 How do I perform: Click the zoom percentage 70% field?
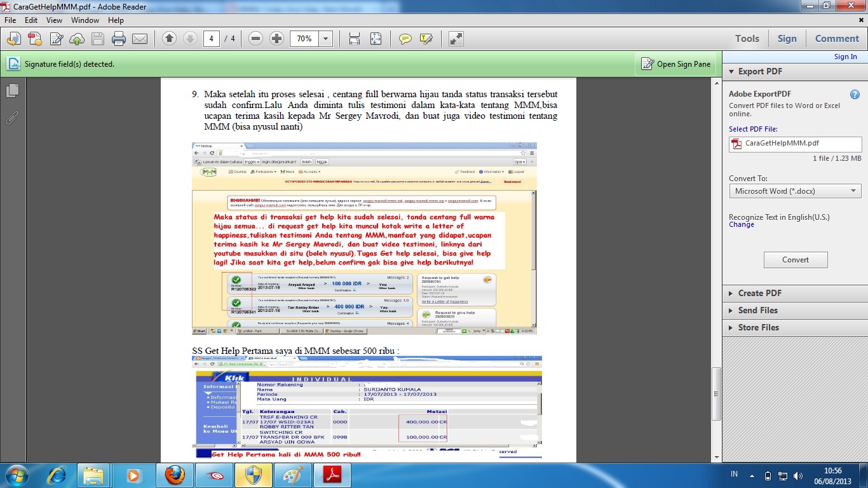(x=305, y=39)
